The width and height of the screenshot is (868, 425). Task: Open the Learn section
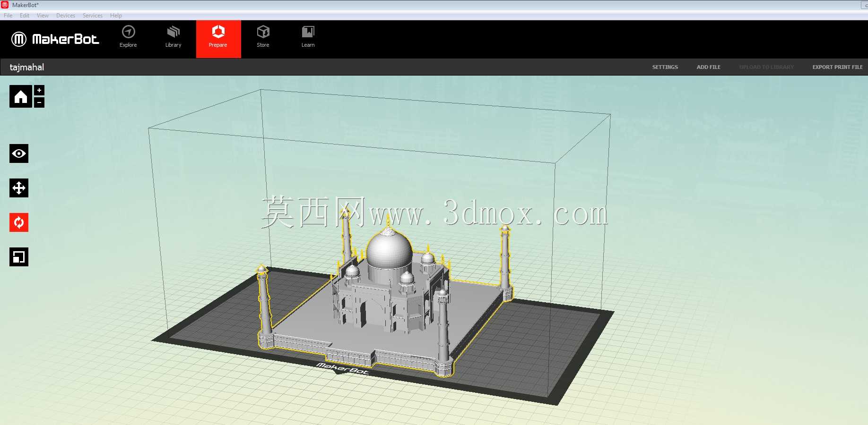[308, 37]
